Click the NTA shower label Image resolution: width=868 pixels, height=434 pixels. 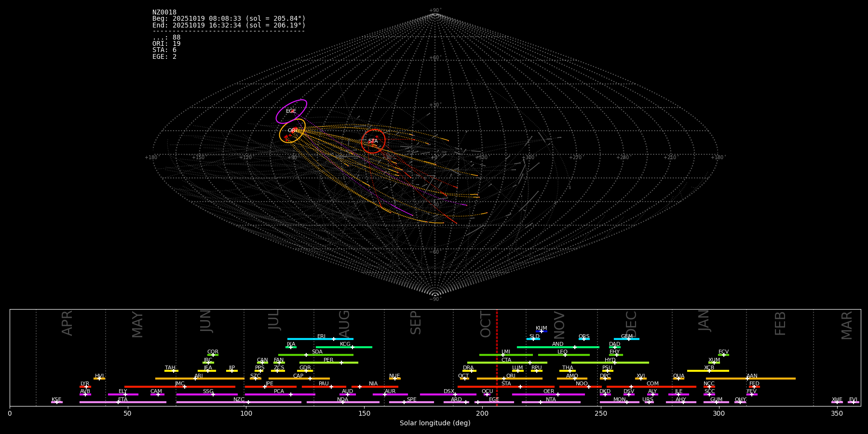(x=551, y=400)
